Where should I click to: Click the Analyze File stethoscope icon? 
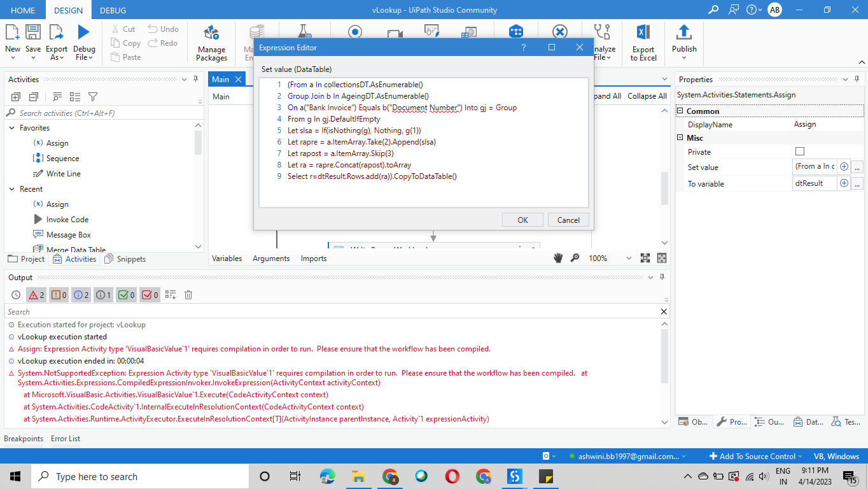(603, 32)
